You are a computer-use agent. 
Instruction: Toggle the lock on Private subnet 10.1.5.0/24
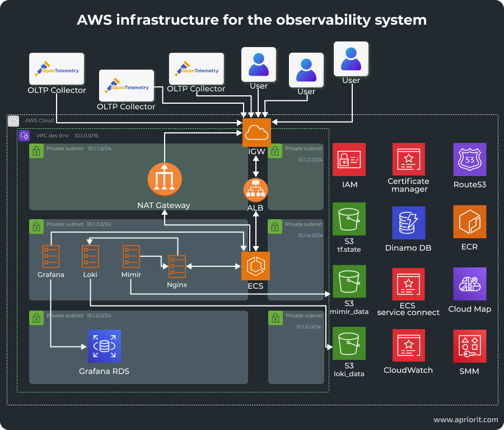click(36, 318)
